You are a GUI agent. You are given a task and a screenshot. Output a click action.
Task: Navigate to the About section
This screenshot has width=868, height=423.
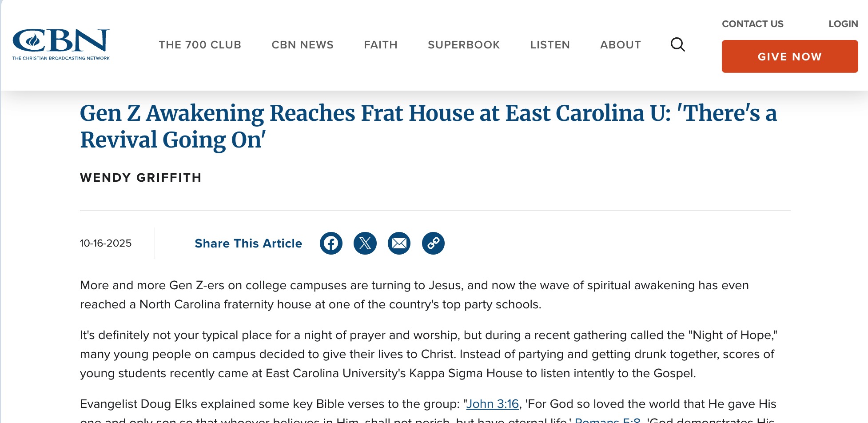(621, 45)
